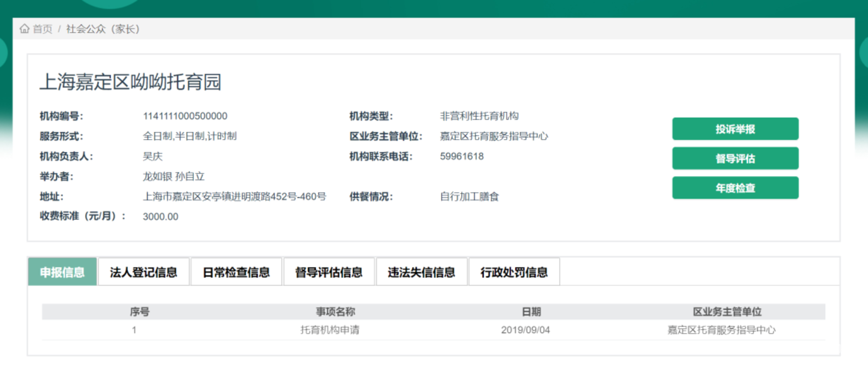Select institution type 非营利性托育机构
The height and width of the screenshot is (367, 868).
coord(479,116)
